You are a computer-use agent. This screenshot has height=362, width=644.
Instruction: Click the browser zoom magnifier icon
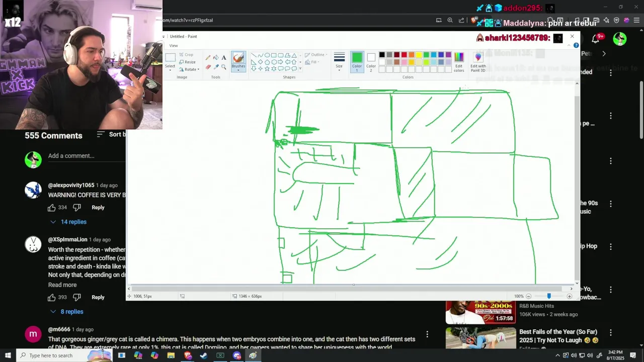click(450, 20)
